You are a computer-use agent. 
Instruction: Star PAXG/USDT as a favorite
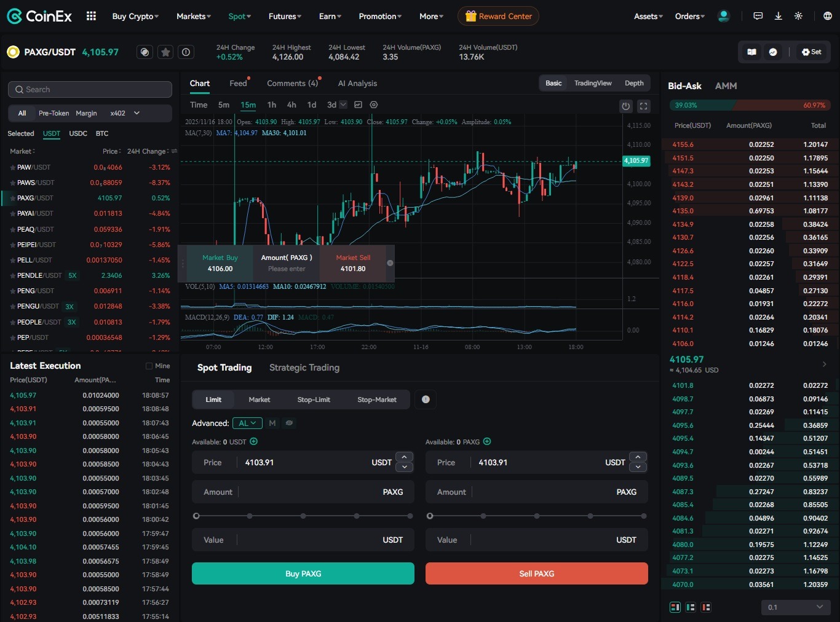165,52
